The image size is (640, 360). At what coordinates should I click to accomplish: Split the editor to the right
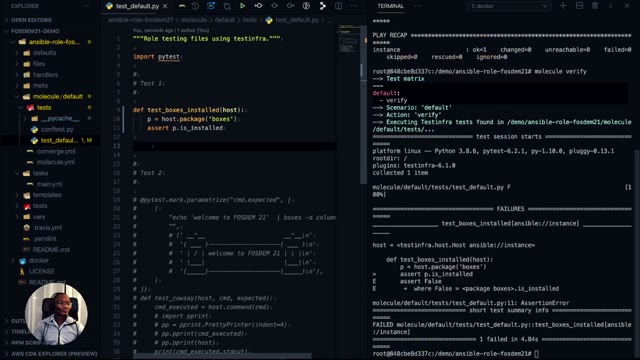[338, 6]
